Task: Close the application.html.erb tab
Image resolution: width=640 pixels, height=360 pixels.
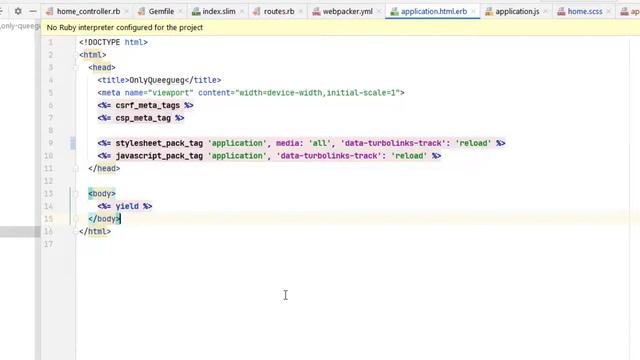Action: (x=473, y=11)
